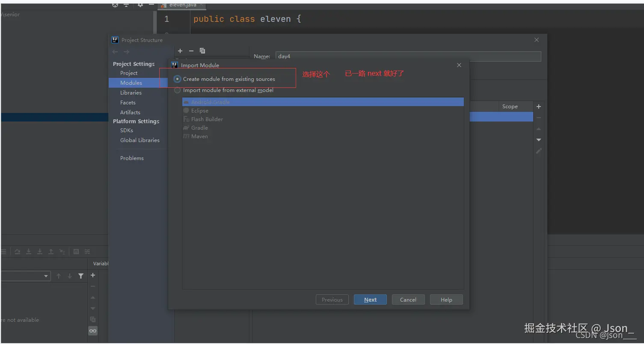Go to previous frame with up arrow
This screenshot has height=344, width=644.
(59, 276)
